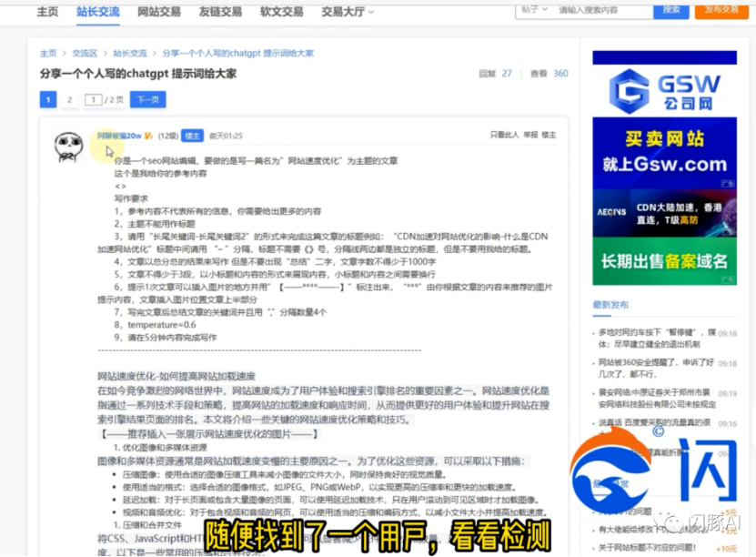Viewport: 756px width, 557px height.
Task: Go to 交流区 breadcrumb link
Action: 85,53
